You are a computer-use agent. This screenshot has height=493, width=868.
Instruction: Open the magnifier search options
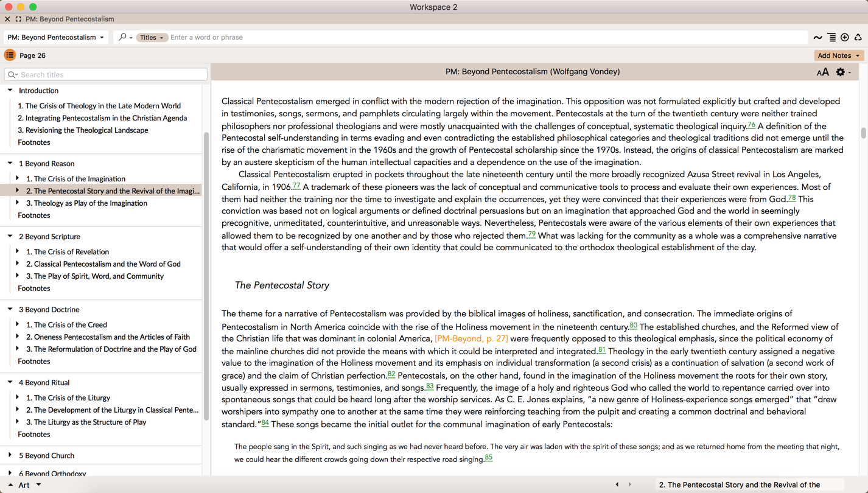click(125, 38)
